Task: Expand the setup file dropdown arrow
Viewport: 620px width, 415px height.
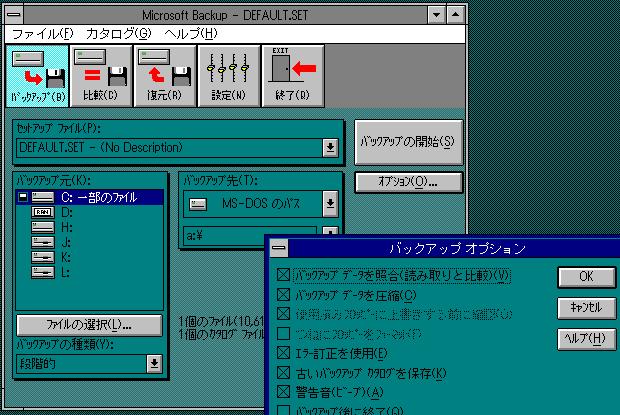Action: click(x=330, y=147)
